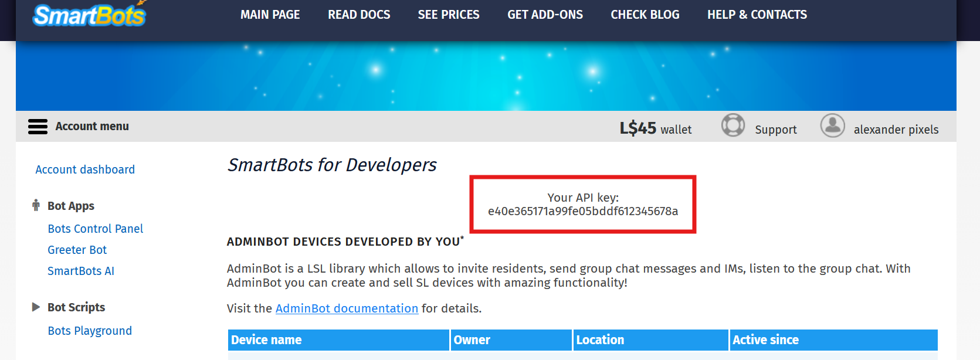
Task: Expand the Bot Scripts triangle arrow
Action: tap(36, 307)
